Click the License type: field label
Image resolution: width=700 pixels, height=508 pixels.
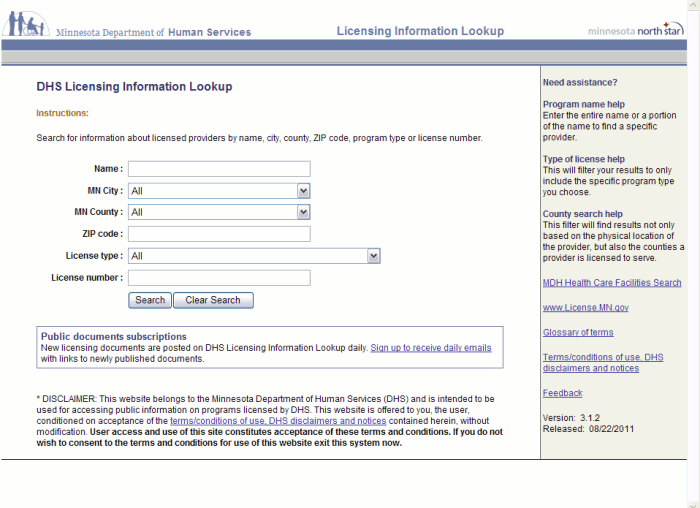coord(94,256)
